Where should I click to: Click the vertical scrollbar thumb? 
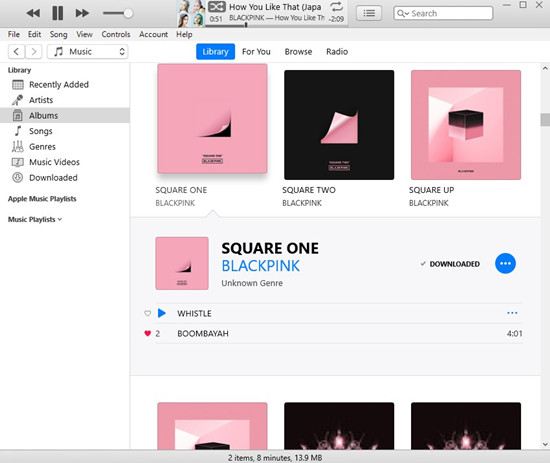(x=545, y=120)
